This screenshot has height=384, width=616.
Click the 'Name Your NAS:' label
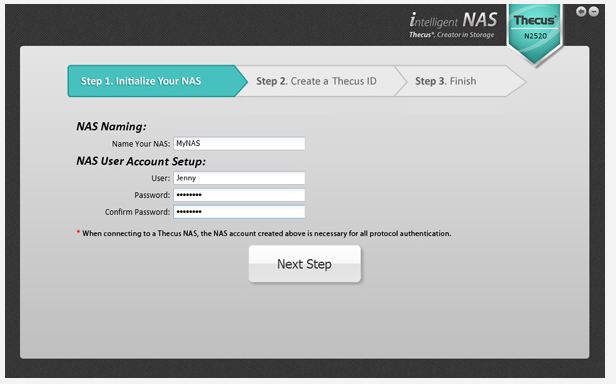pyautogui.click(x=141, y=144)
